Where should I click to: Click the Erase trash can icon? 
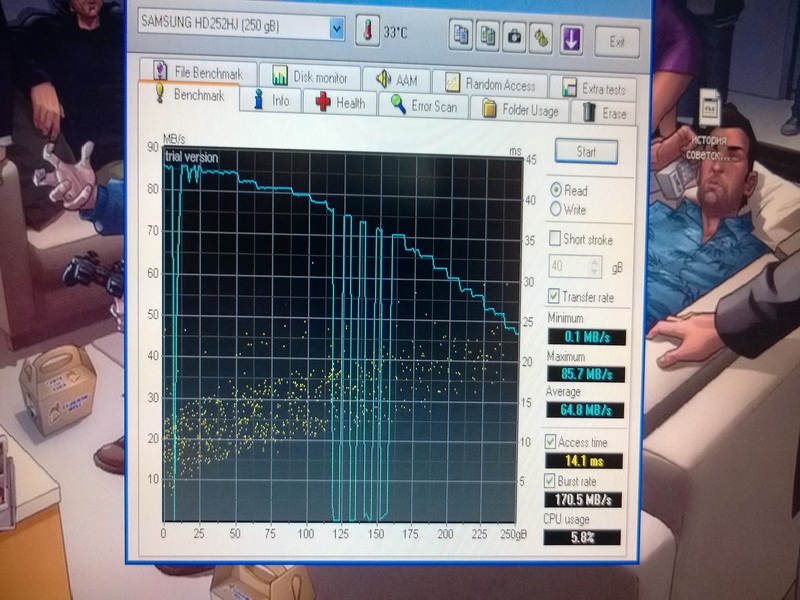pos(589,112)
